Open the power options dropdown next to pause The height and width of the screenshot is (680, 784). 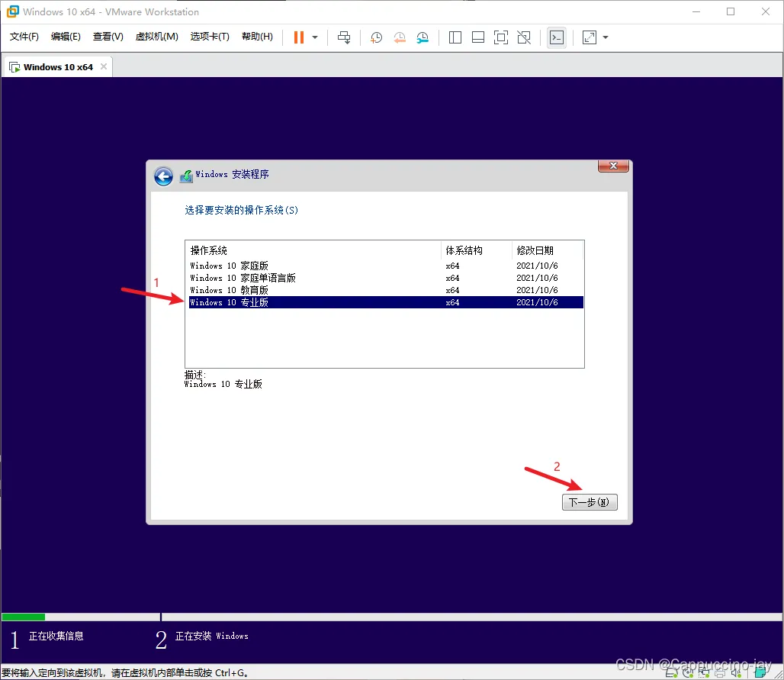click(x=315, y=37)
